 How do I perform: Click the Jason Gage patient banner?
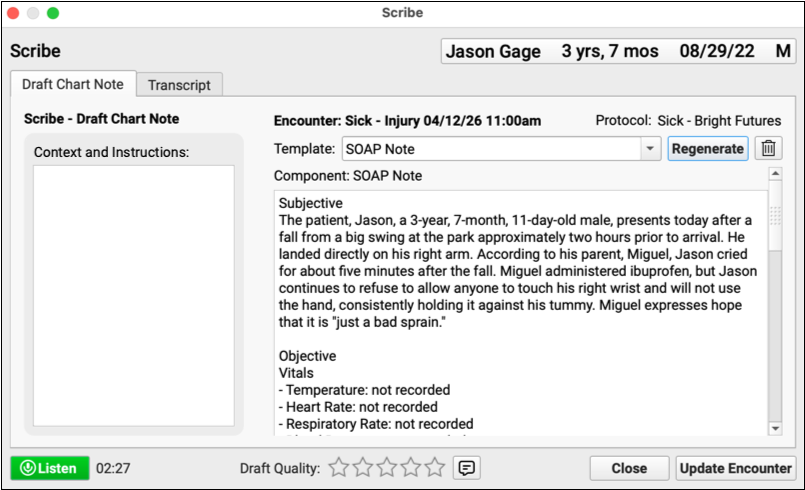[x=618, y=52]
